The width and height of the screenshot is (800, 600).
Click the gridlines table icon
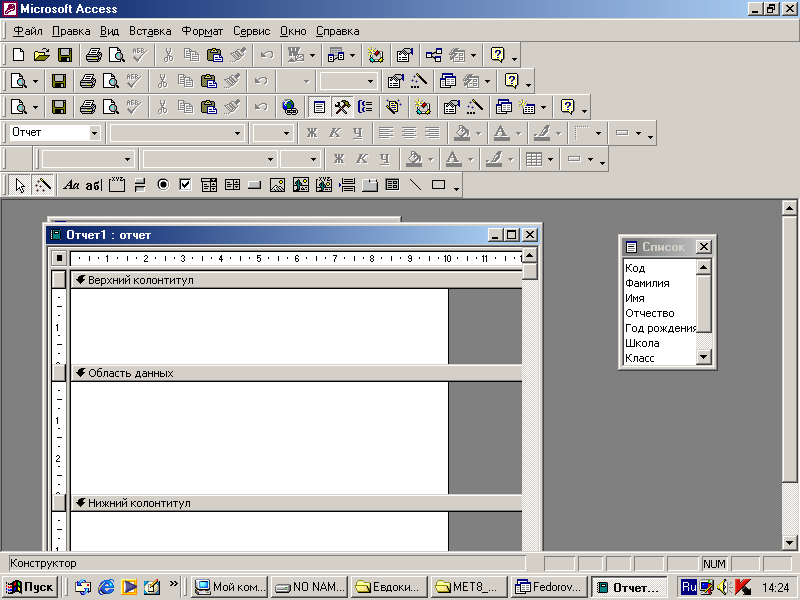click(x=534, y=159)
